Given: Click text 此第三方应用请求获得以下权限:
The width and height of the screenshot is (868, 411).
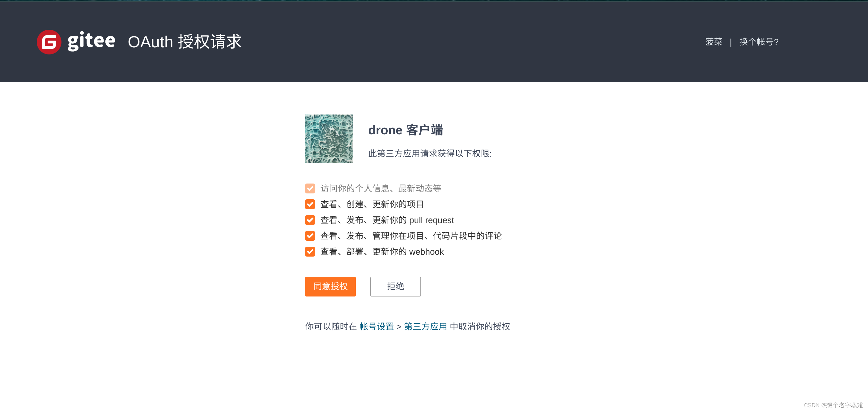Looking at the screenshot, I should point(430,154).
